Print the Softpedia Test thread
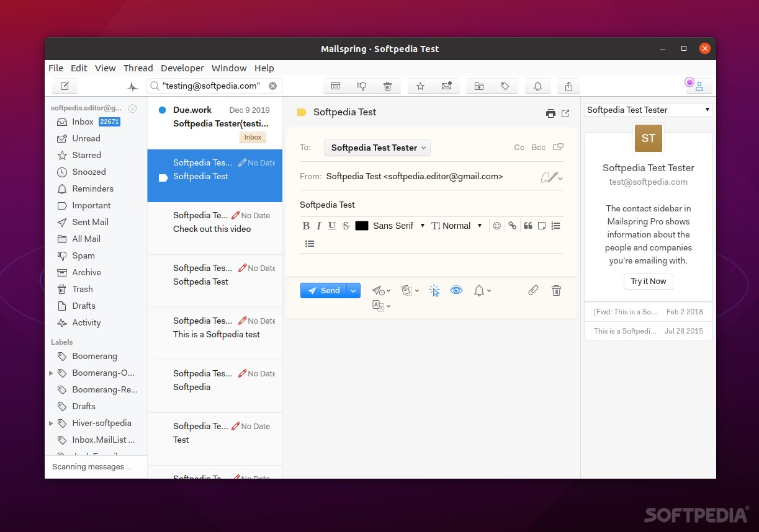The width and height of the screenshot is (759, 532). point(550,113)
